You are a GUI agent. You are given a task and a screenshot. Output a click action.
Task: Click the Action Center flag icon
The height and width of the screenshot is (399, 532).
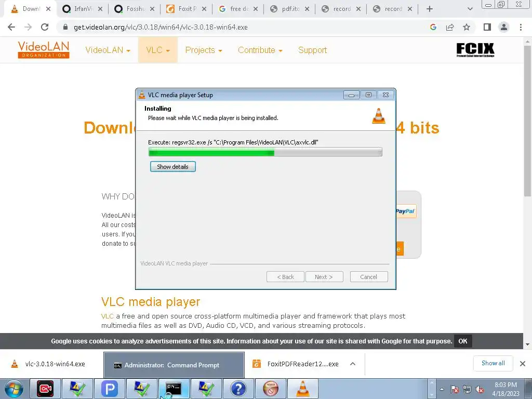pos(455,390)
